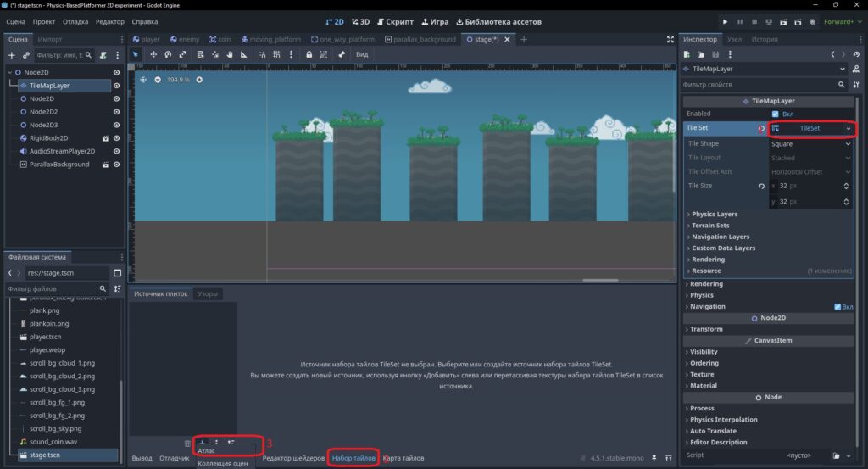The width and height of the screenshot is (868, 469).
Task: Switch to the Скрипт workspace
Action: pos(395,21)
